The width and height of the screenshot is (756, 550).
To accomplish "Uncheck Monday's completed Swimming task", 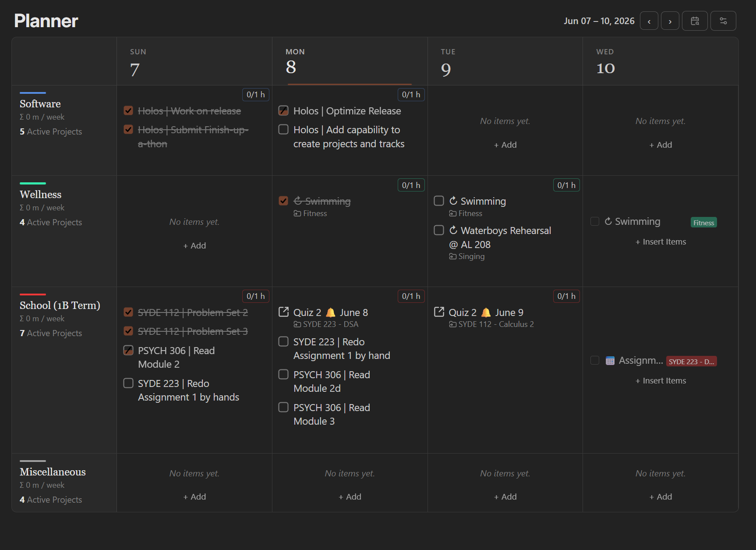I will [x=283, y=201].
